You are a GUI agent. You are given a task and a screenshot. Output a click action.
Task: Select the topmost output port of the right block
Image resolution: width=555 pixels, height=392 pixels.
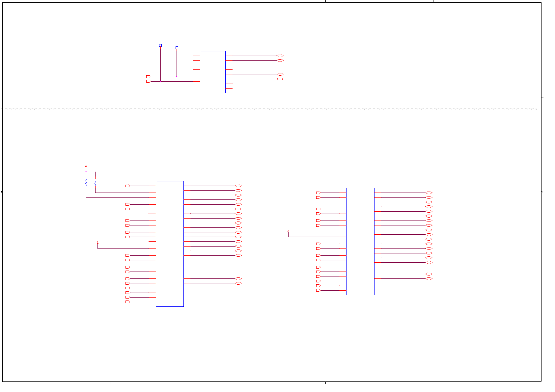coord(429,193)
